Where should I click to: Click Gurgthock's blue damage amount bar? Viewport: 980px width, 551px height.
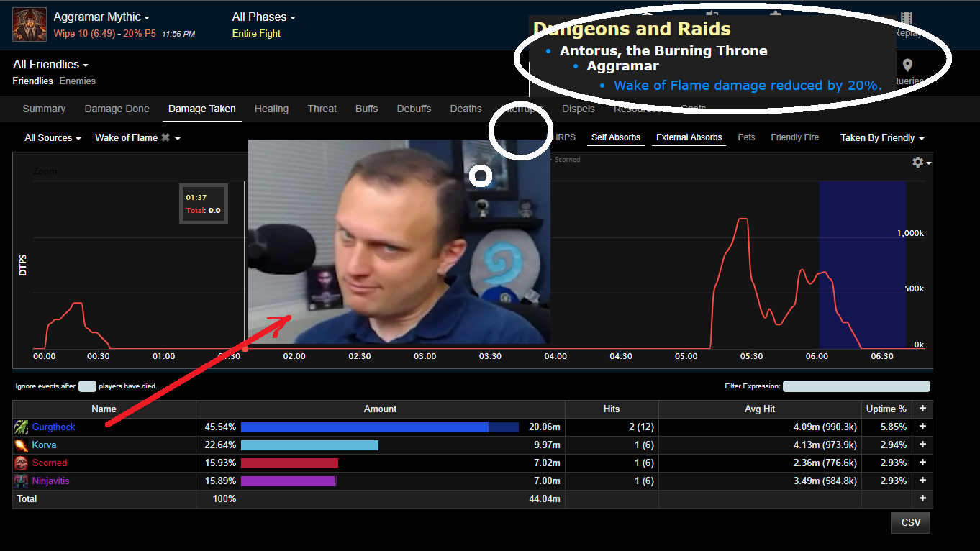[x=380, y=427]
